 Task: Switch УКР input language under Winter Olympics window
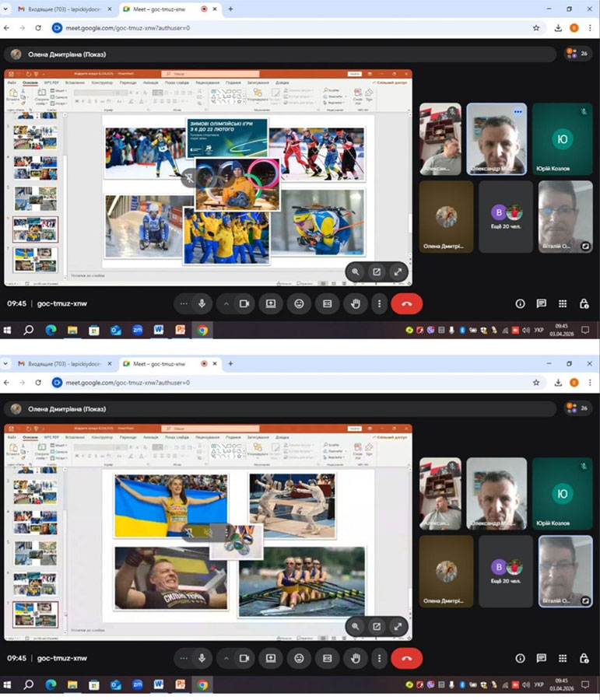point(539,330)
